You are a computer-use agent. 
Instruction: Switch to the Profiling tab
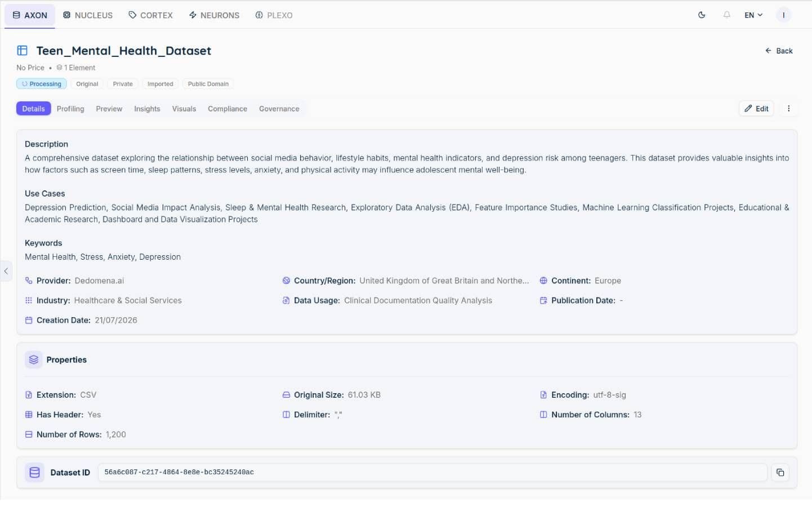click(x=70, y=109)
